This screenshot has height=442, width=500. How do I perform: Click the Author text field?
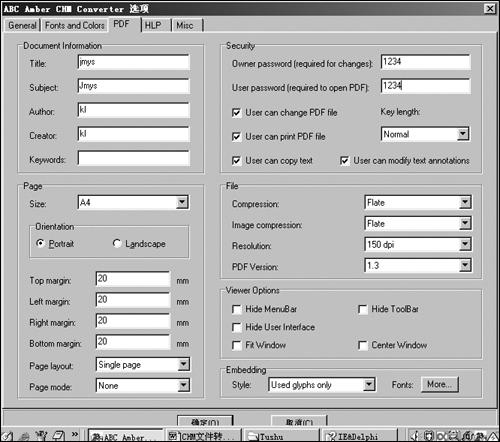click(x=134, y=110)
